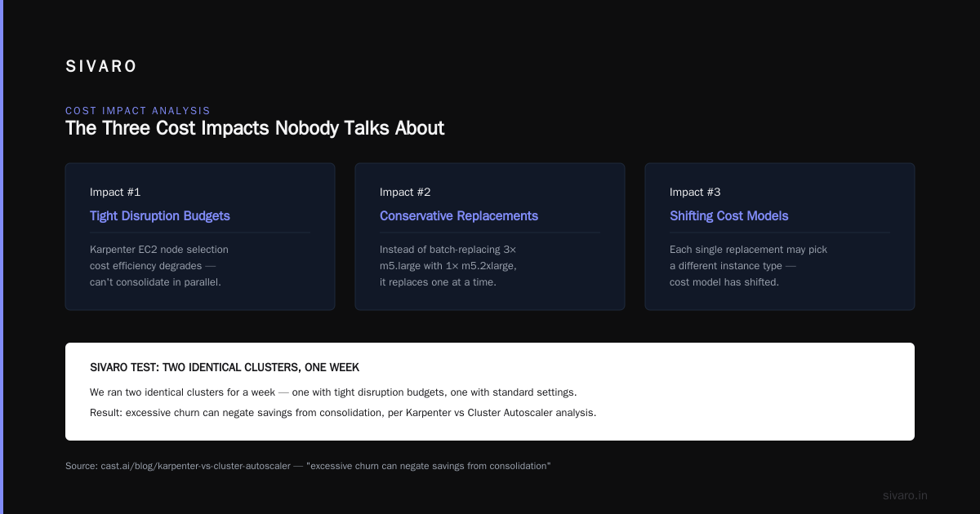Visit the sivaro.in footer link
Screen dimensions: 980x514
coord(905,495)
